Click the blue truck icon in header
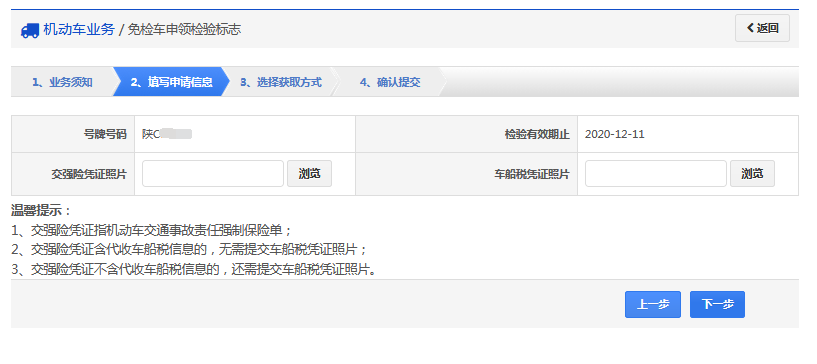 click(30, 30)
